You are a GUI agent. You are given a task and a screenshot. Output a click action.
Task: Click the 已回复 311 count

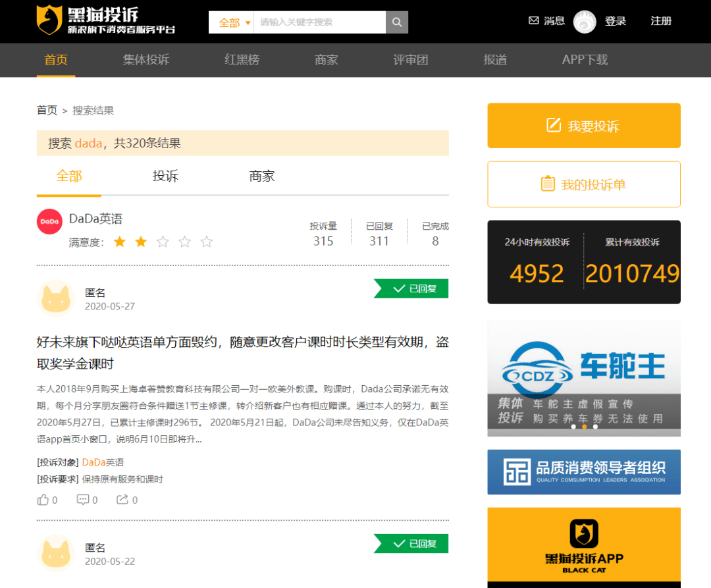(379, 241)
